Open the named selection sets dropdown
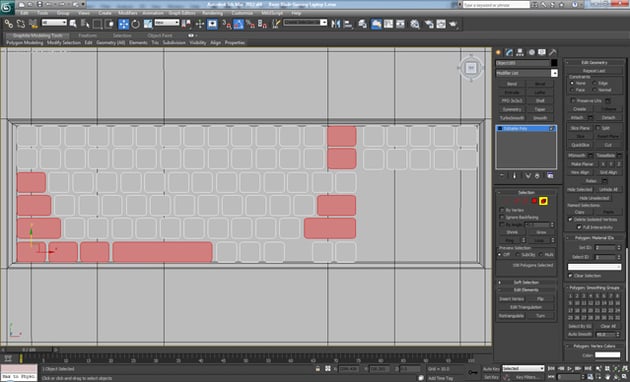The width and height of the screenshot is (630, 382). click(x=305, y=22)
